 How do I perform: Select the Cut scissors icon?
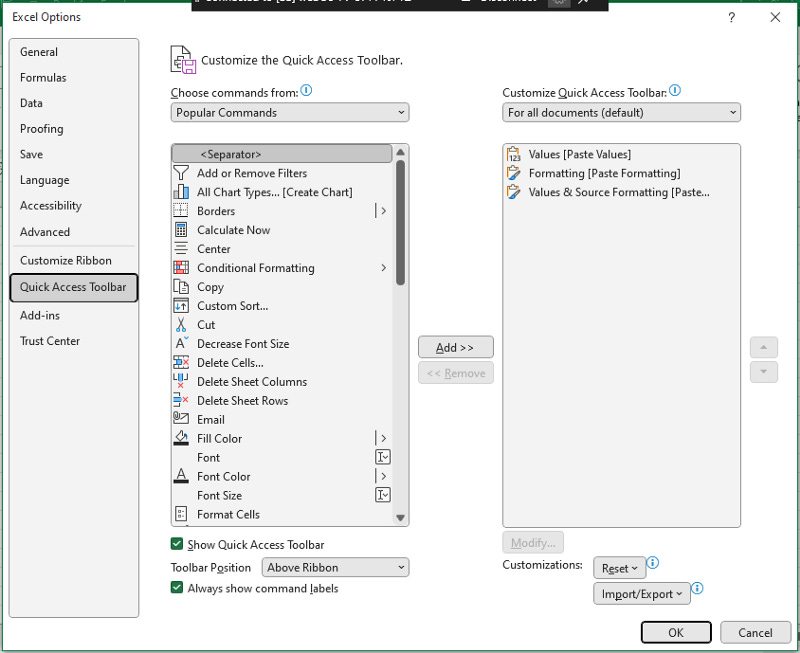coord(181,324)
